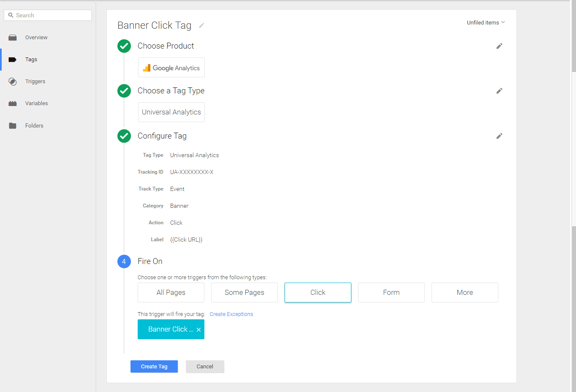Screen dimensions: 576x392
Task: Select the All Pages trigger type
Action: (171, 292)
